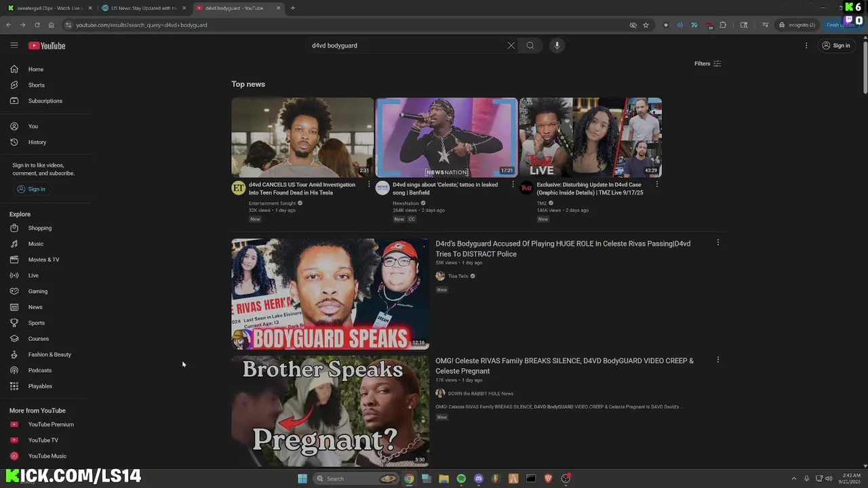
Task: Open options menu for d4vd CANCELS US Tour video
Action: coord(369,184)
